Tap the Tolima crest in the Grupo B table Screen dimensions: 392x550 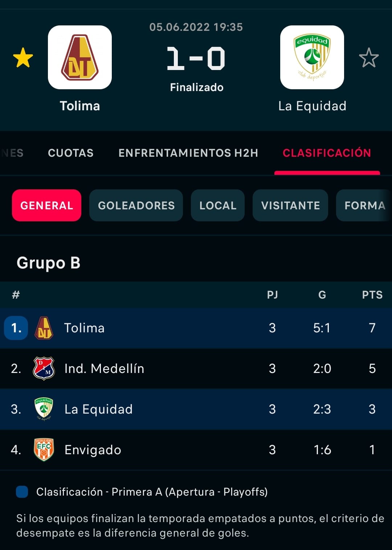[x=44, y=328]
